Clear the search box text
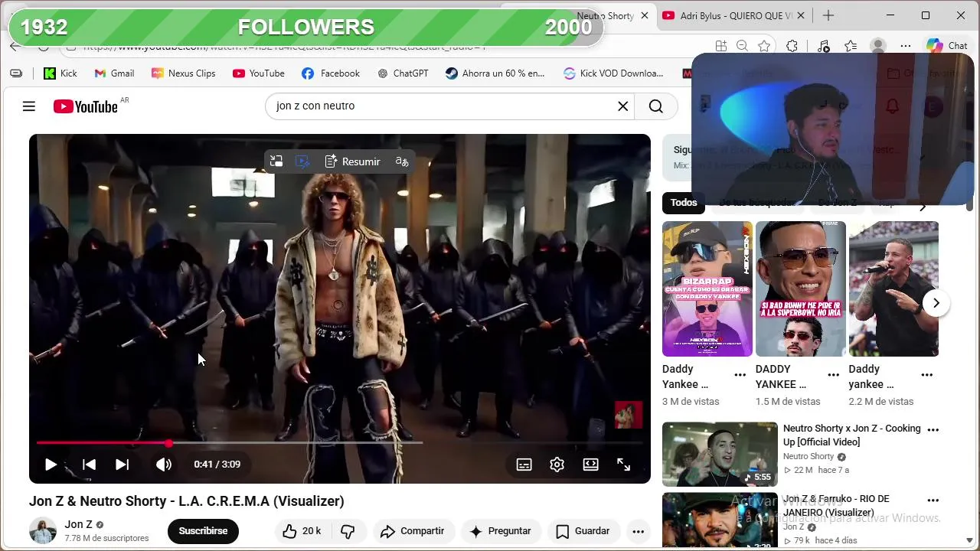Image resolution: width=980 pixels, height=551 pixels. [623, 106]
